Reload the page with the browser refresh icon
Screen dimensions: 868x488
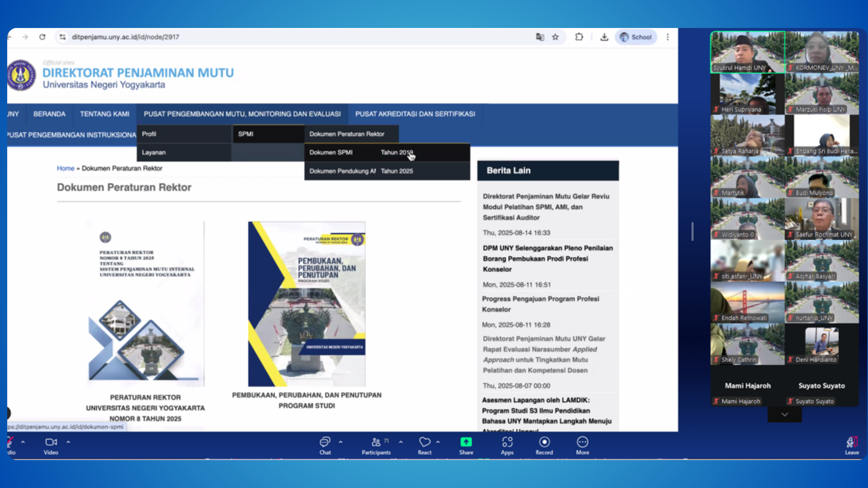42,37
